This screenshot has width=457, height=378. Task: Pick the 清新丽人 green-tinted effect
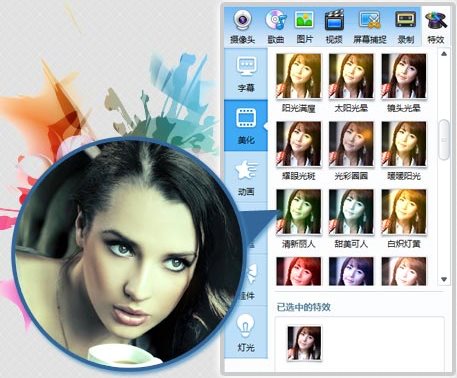[299, 212]
